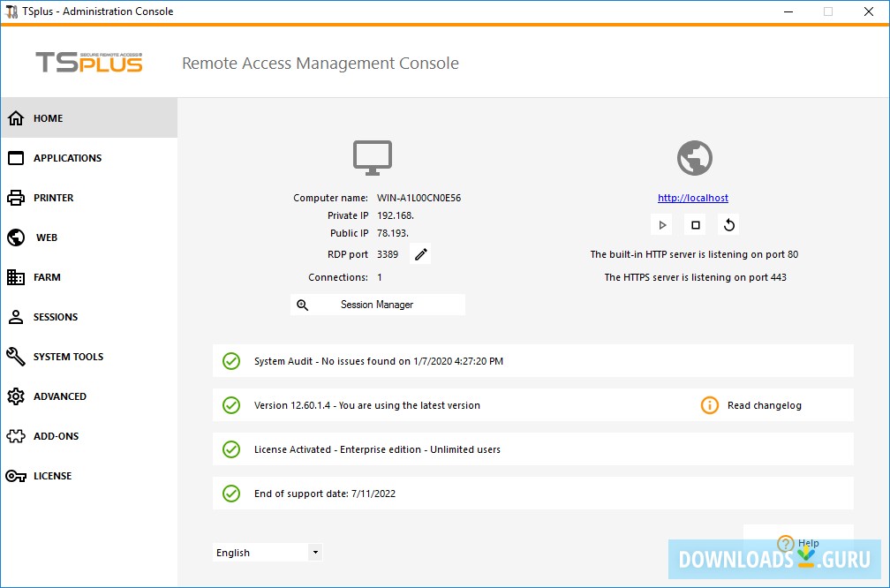Click the large globe icon above localhost

pos(695,158)
